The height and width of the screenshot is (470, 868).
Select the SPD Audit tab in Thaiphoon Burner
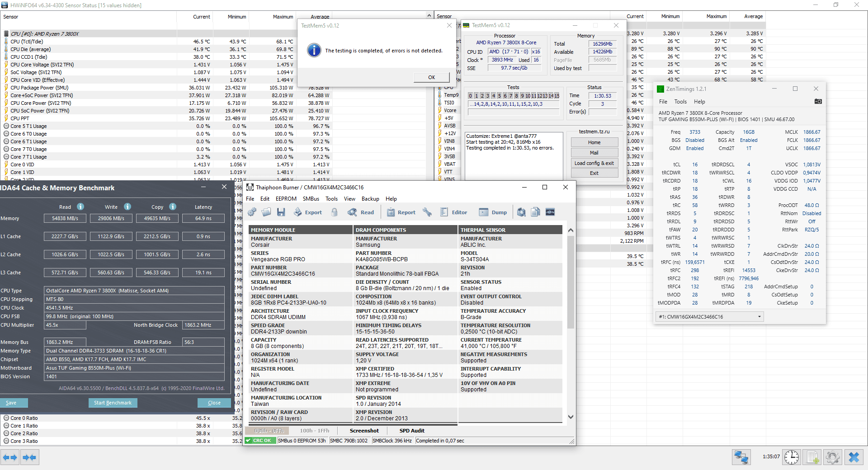pos(412,431)
